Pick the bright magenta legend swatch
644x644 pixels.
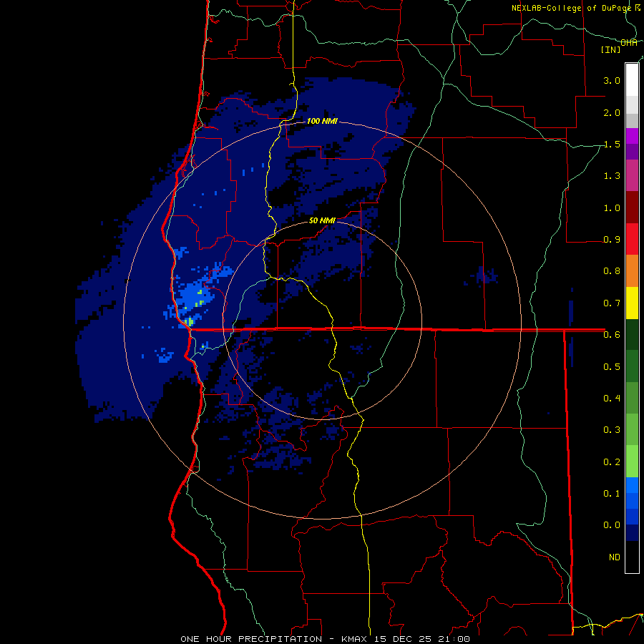[x=632, y=136]
